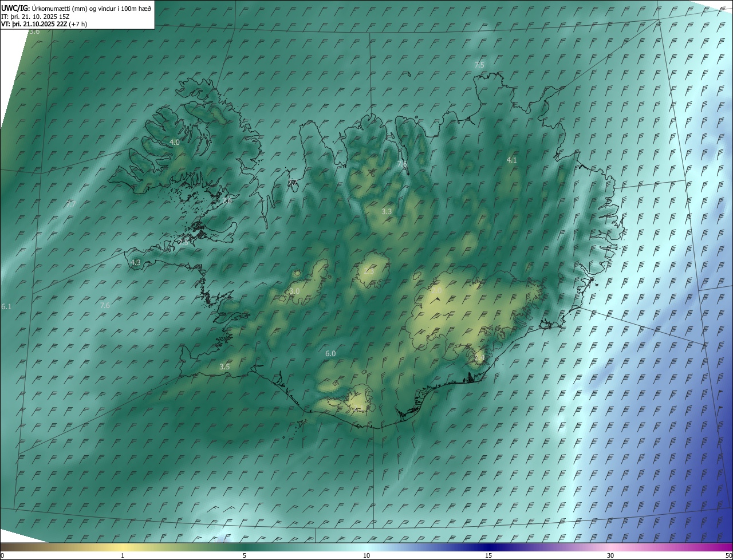The width and height of the screenshot is (733, 560).
Task: Select the 30 tick label on the color scale
Action: click(610, 555)
